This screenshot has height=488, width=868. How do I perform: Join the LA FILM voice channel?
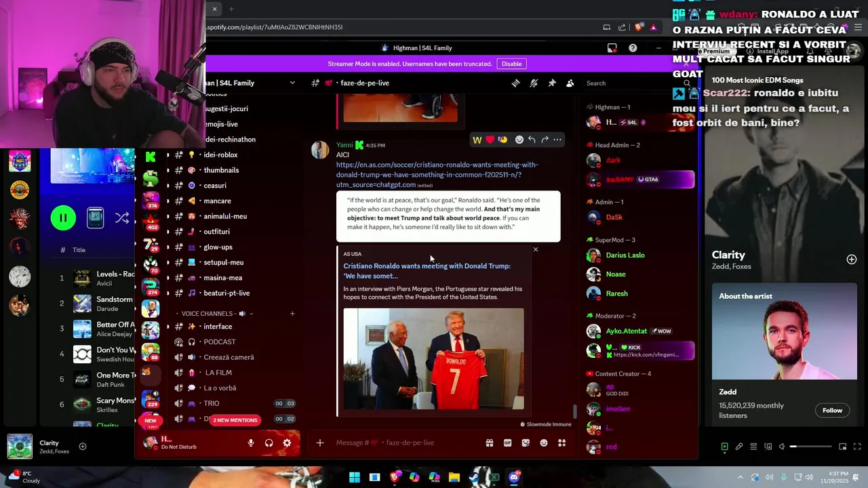pos(218,373)
